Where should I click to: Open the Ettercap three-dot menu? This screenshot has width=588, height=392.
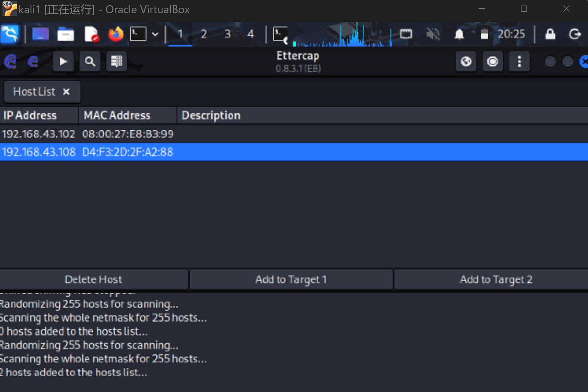pyautogui.click(x=519, y=62)
